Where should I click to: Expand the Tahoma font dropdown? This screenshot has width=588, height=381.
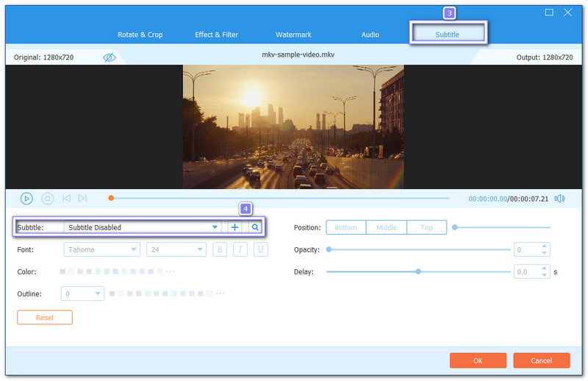tap(101, 250)
